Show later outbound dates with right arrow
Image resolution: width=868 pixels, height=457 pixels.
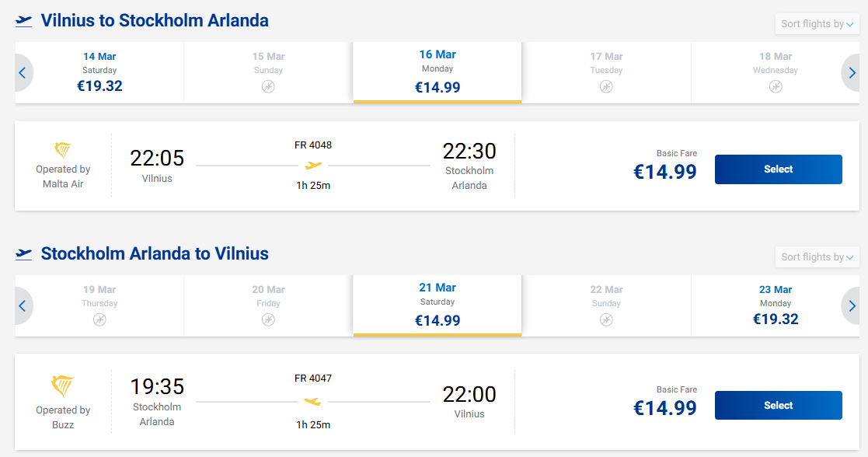852,73
